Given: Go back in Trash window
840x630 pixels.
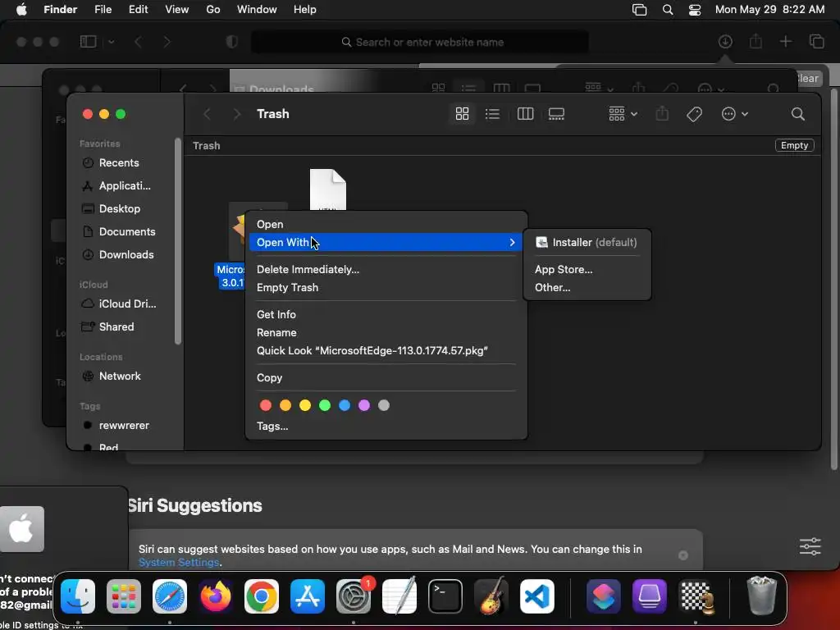Looking at the screenshot, I should [207, 113].
